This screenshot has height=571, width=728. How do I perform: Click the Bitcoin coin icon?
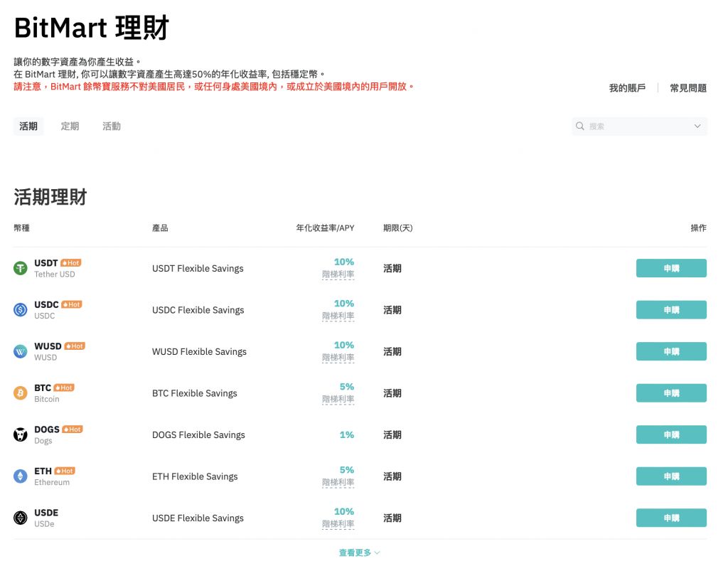pos(21,393)
